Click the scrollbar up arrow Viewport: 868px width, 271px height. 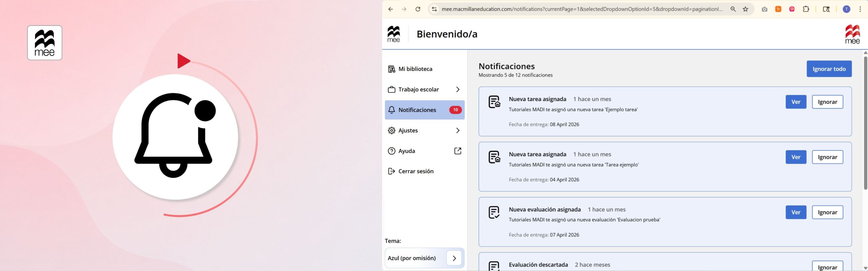pyautogui.click(x=865, y=53)
